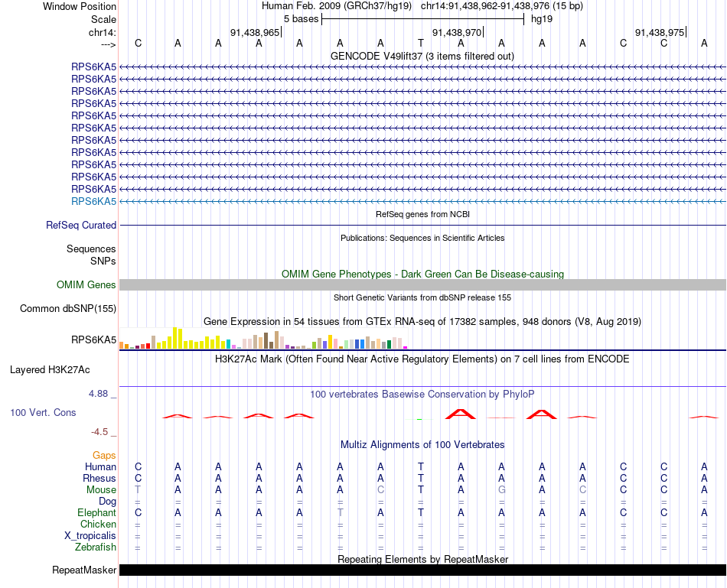Open the Publications: Sequences in Scientific Articles title
Screen dimensions: 727x588
click(422, 238)
